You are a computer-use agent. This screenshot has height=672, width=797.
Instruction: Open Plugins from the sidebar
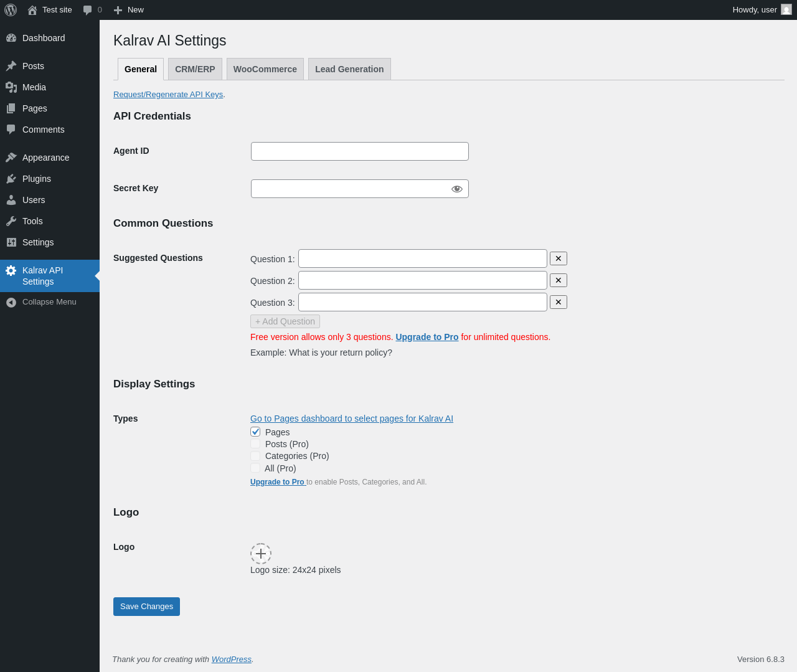pyautogui.click(x=36, y=179)
